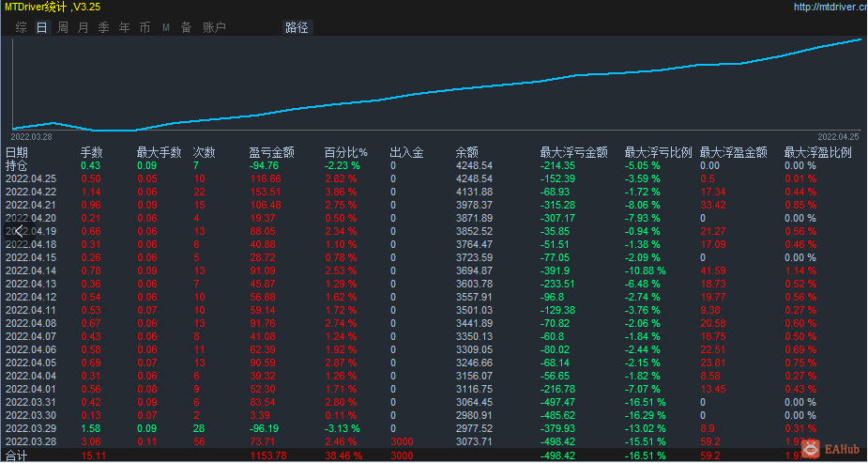Select the 日 daily tab
The width and height of the screenshot is (868, 463).
[x=42, y=27]
